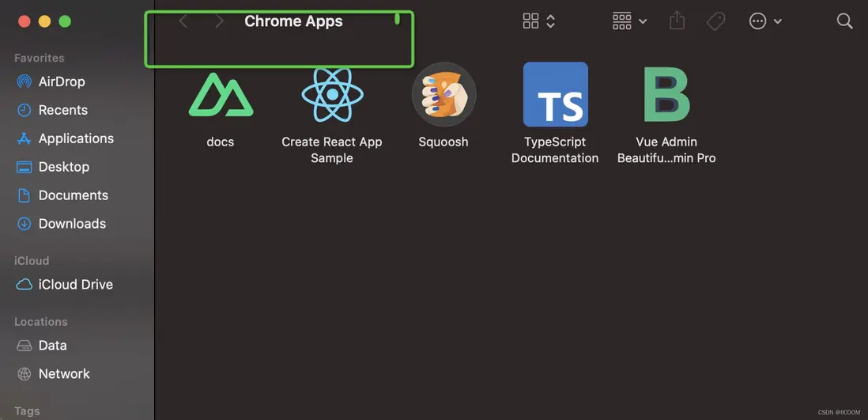Click the Edit Tags icon
Screen dimensions: 868x420
(715, 21)
